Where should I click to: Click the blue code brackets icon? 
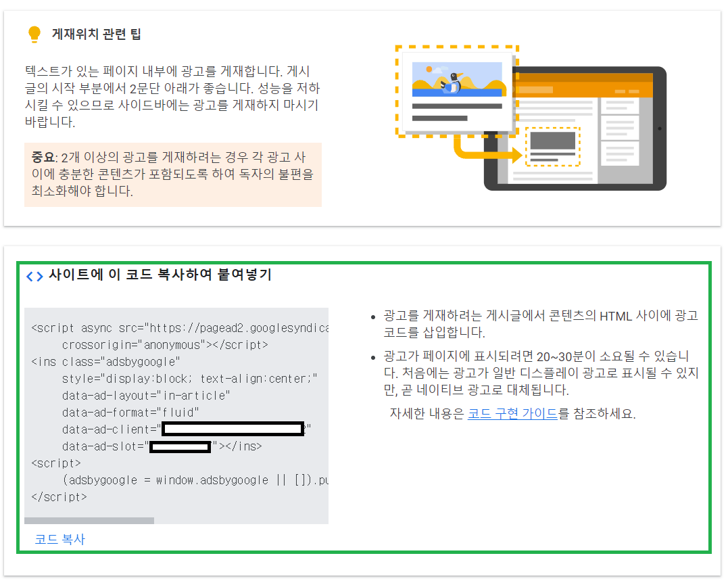pos(34,276)
